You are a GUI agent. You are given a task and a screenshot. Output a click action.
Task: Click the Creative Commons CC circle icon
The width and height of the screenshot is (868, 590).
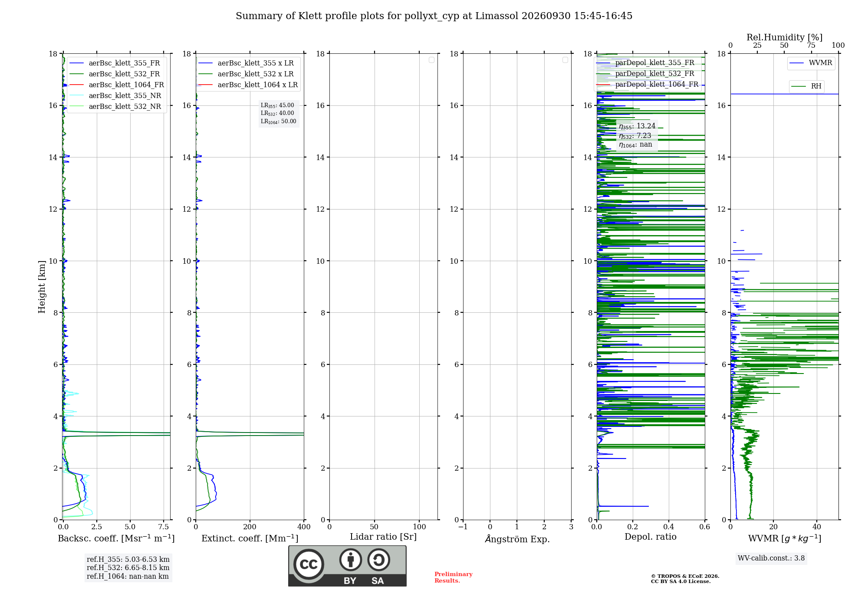coord(309,564)
